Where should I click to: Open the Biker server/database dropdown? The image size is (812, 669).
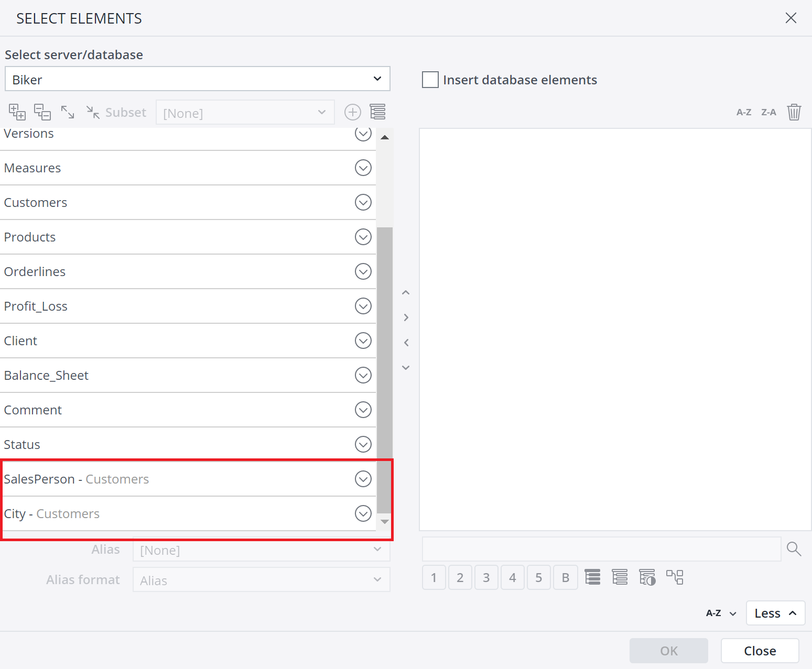click(x=197, y=79)
